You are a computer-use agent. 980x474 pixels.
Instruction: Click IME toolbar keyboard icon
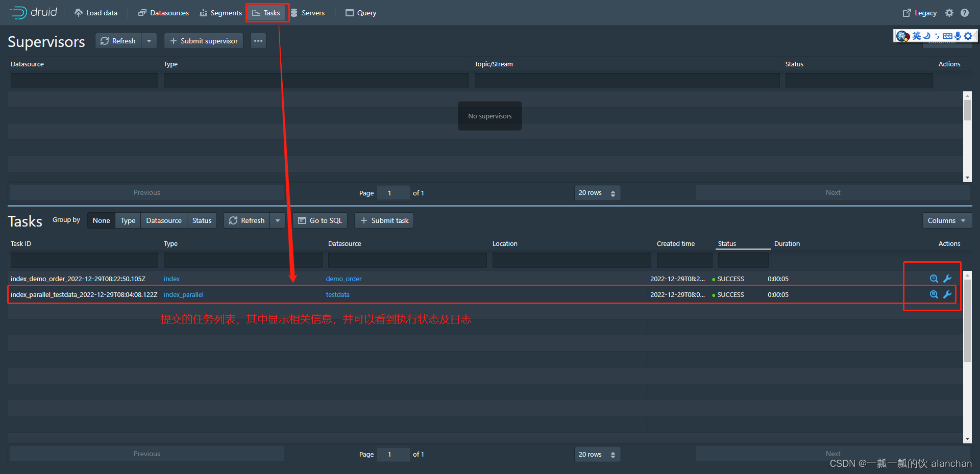click(947, 36)
